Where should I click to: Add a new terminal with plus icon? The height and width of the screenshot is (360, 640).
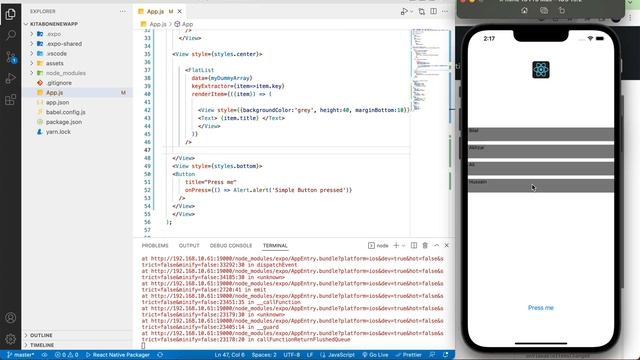pos(396,245)
